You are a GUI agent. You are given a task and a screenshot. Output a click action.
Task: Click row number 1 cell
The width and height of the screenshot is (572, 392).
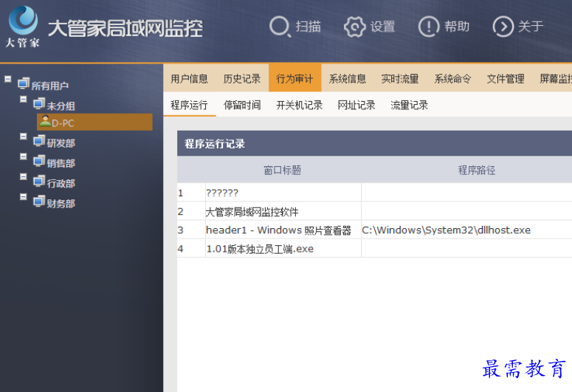[x=191, y=193]
